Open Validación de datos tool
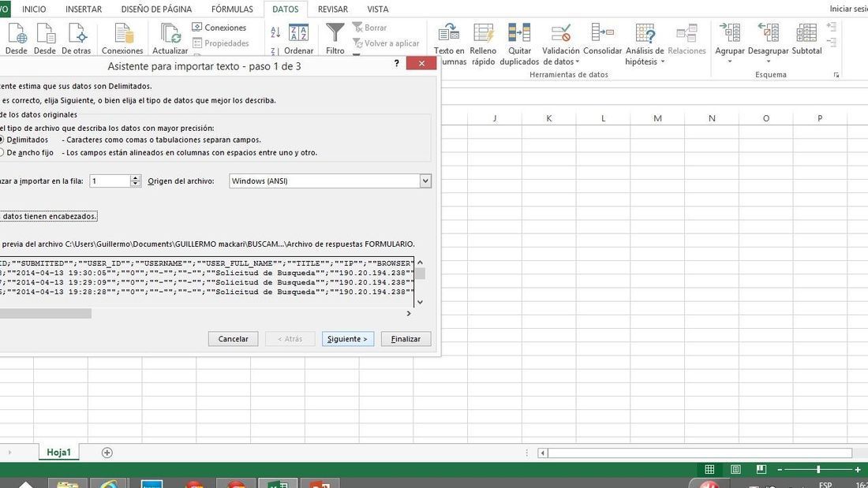The image size is (868, 488). point(561,33)
